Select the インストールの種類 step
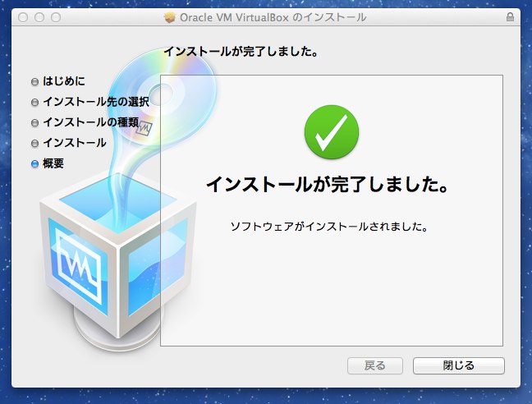532x404 pixels. (90, 122)
